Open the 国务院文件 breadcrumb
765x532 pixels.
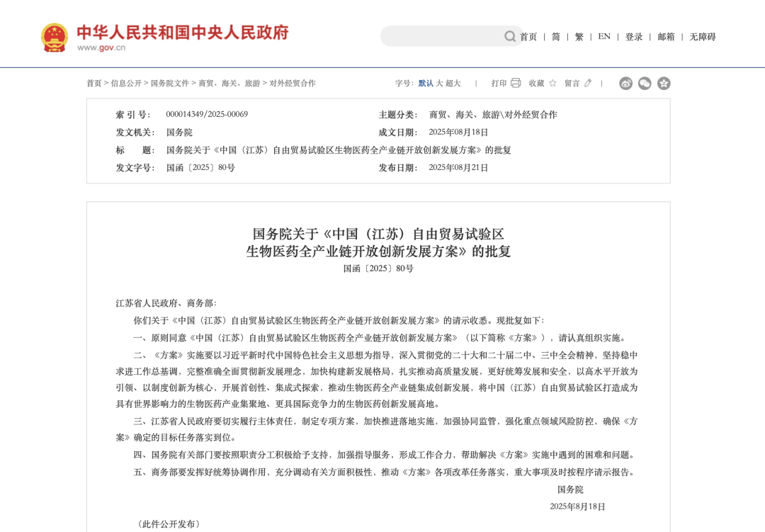tap(170, 84)
